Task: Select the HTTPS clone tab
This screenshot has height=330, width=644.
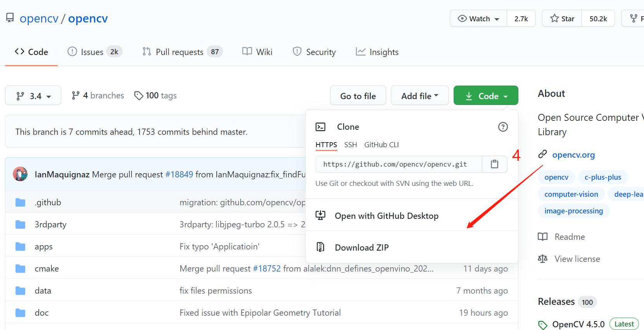Action: tap(326, 144)
